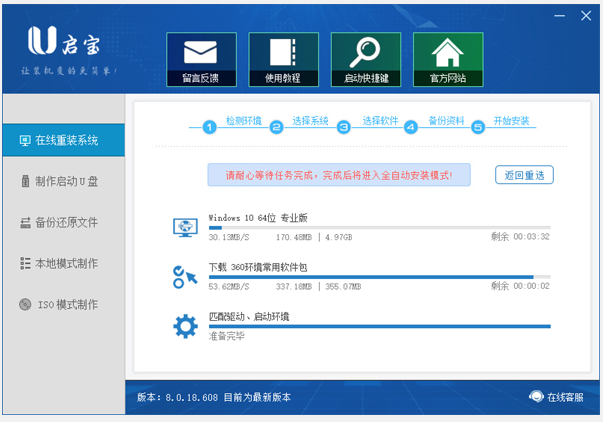This screenshot has height=422, width=603.
Task: Click the 下载 360环境常用软件包 title
Action: [x=258, y=267]
